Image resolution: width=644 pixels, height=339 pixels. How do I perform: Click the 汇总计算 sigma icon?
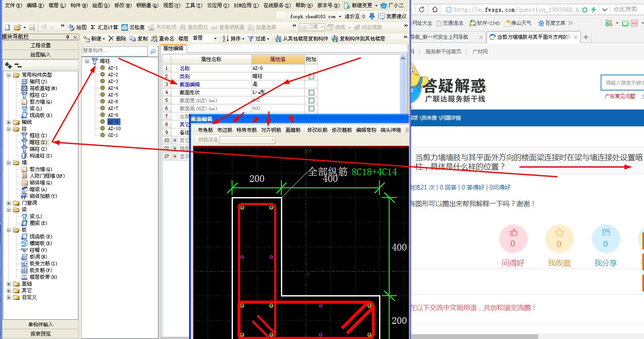tap(93, 27)
